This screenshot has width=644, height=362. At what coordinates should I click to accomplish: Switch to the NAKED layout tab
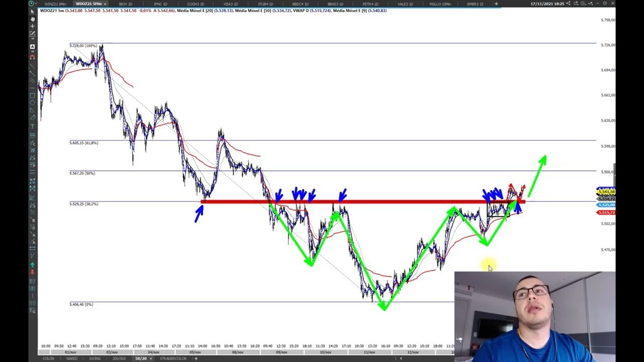pyautogui.click(x=72, y=358)
